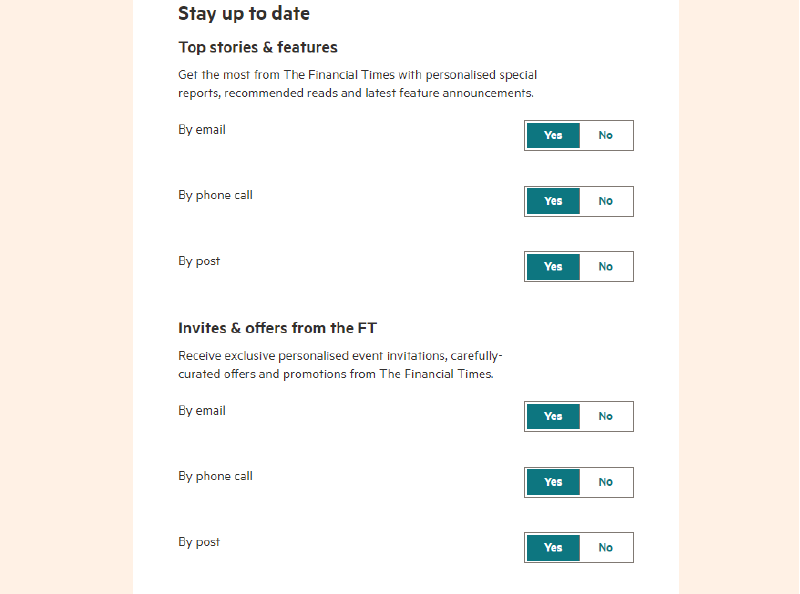Click the Invites & offers from the FT heading
Viewport: 800px width, 594px height.
click(x=278, y=328)
